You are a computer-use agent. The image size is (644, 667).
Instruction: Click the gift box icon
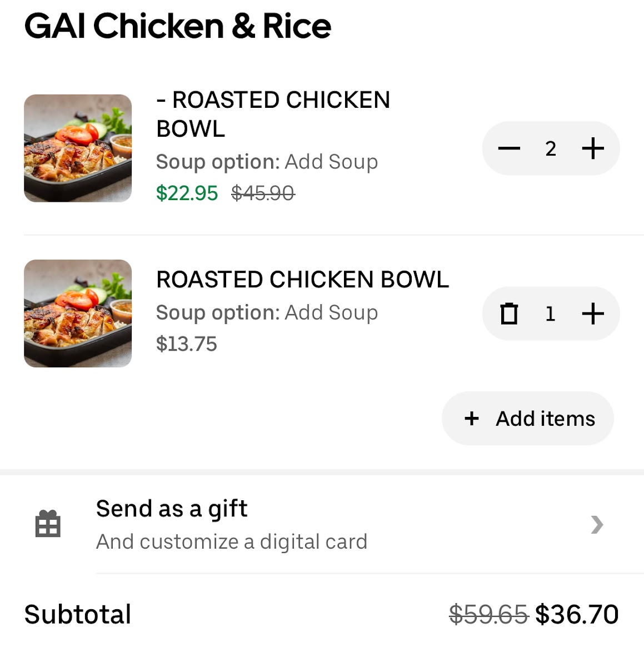tap(48, 524)
